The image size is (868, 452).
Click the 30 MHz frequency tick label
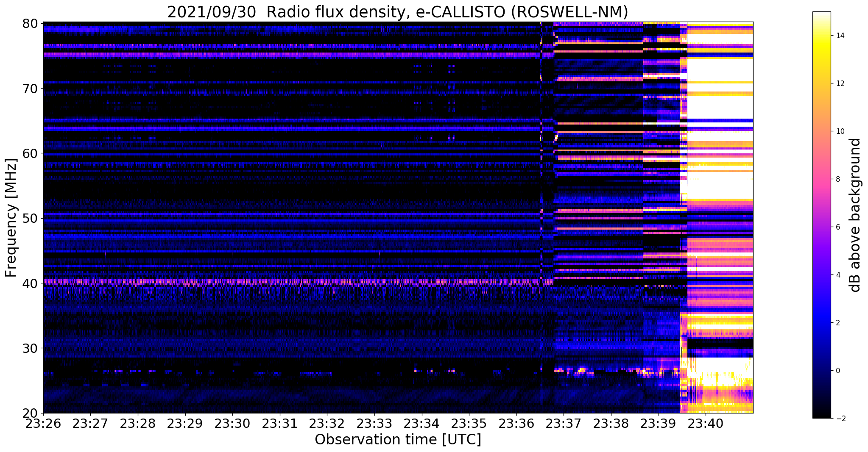[x=29, y=348]
